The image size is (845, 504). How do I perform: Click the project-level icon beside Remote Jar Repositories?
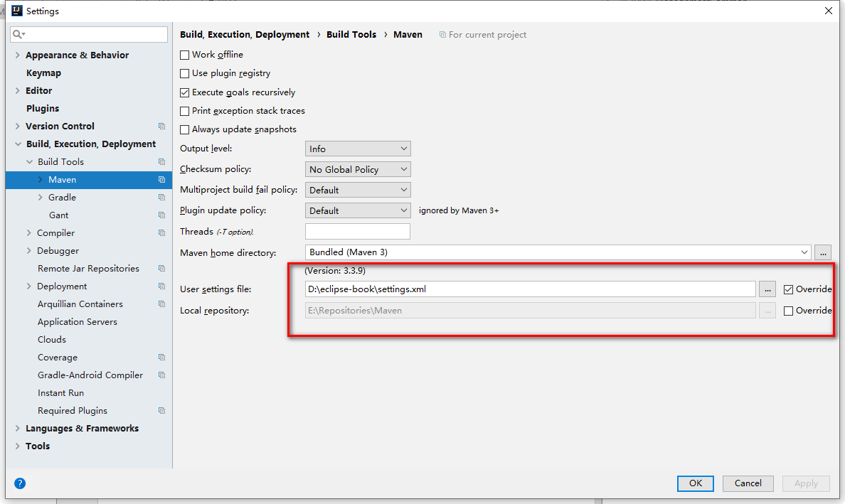(x=161, y=268)
